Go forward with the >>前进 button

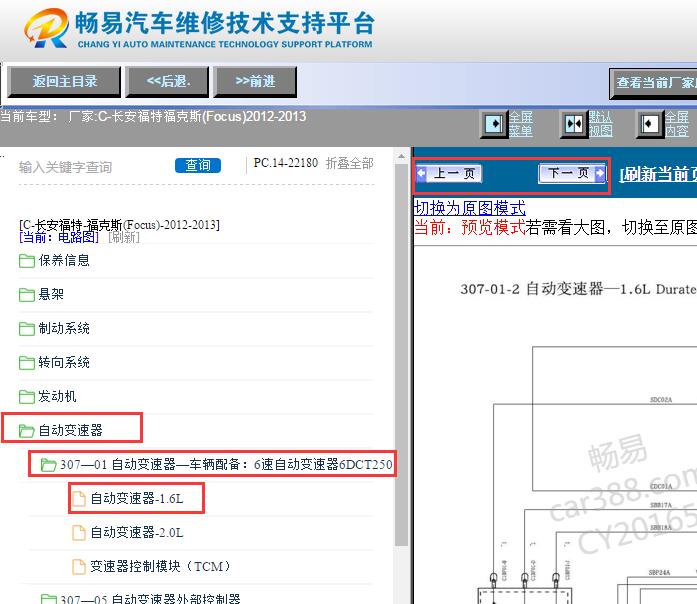[255, 82]
